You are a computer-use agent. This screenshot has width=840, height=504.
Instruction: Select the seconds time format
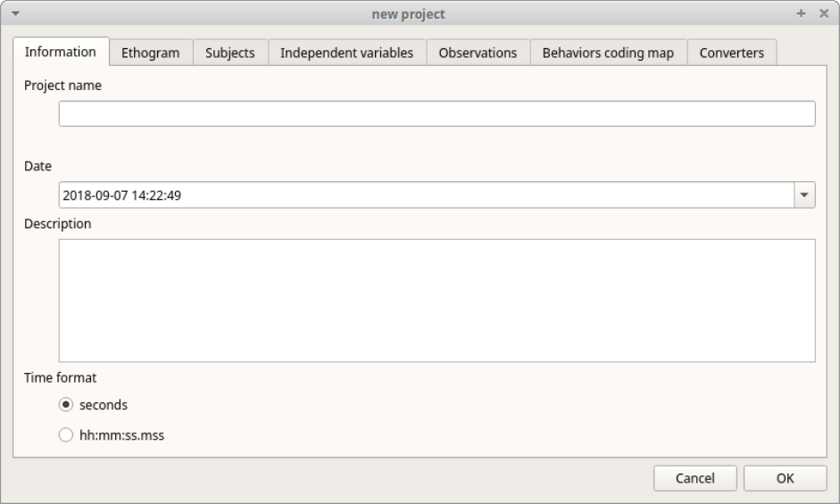coord(65,405)
